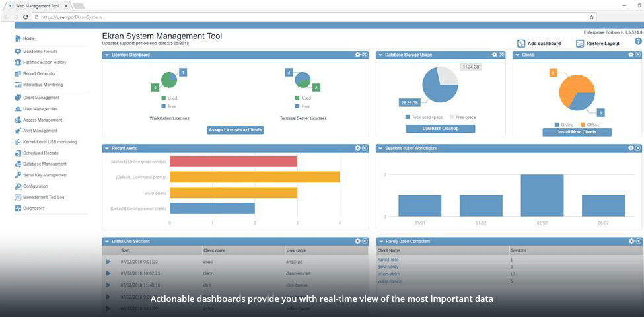Close the Database Storage Usage widget

(501, 55)
